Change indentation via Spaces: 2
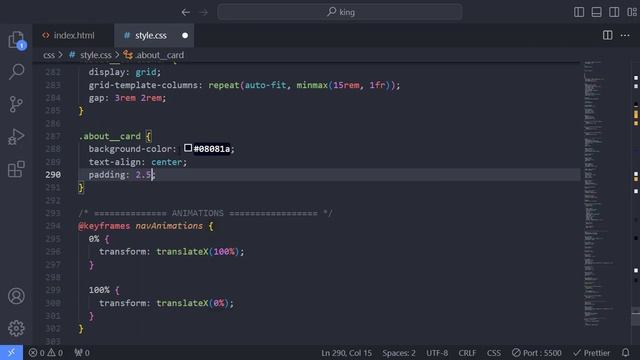 [399, 353]
